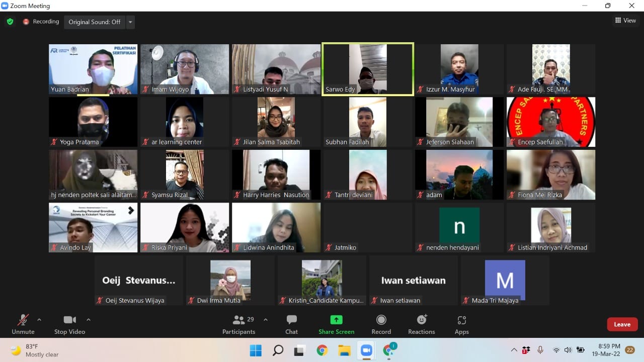Toggle Original Sound: Off button
644x362 pixels.
(x=95, y=22)
